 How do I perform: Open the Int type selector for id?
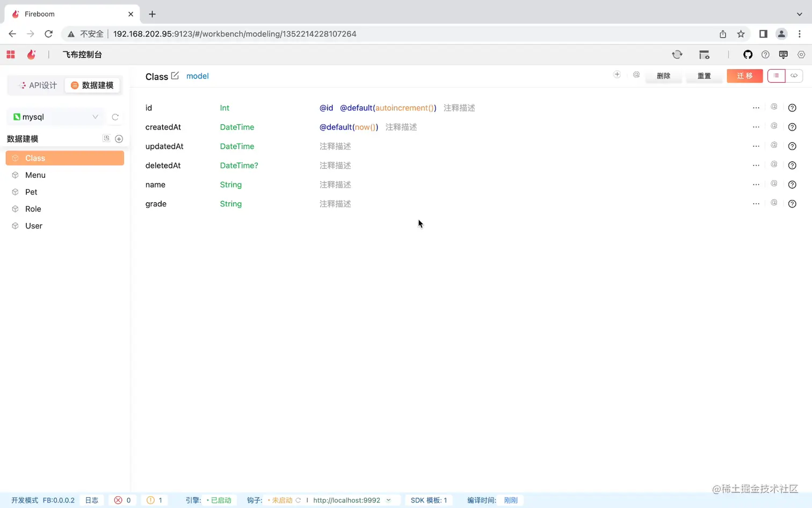[224, 108]
